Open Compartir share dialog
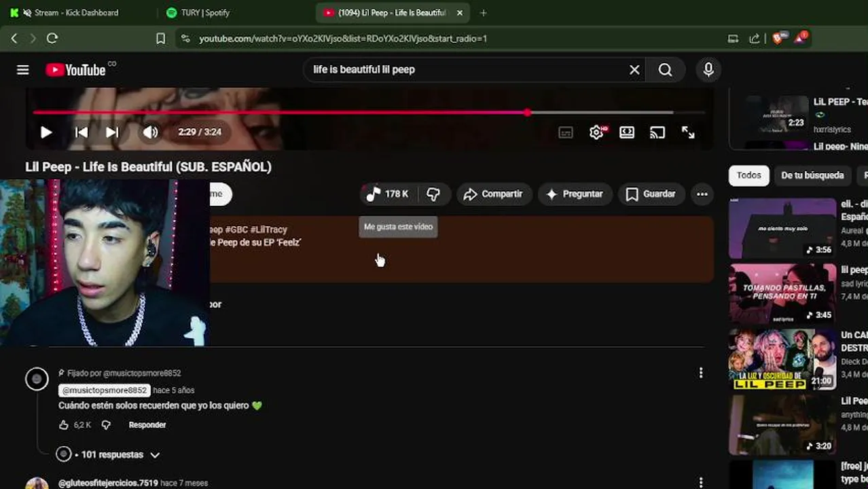 pos(493,194)
